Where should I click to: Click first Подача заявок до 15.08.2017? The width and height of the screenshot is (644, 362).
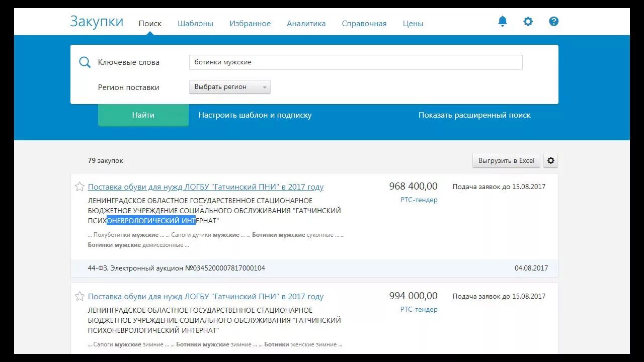tap(499, 187)
